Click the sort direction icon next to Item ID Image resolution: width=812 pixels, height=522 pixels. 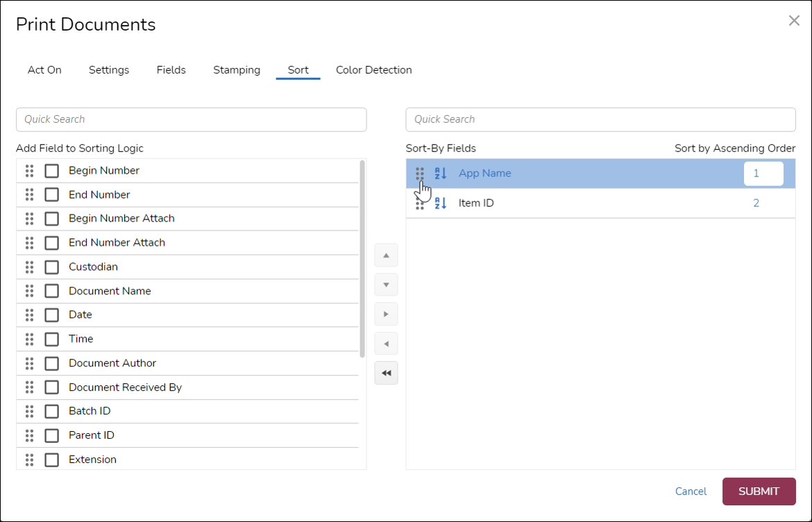coord(441,203)
